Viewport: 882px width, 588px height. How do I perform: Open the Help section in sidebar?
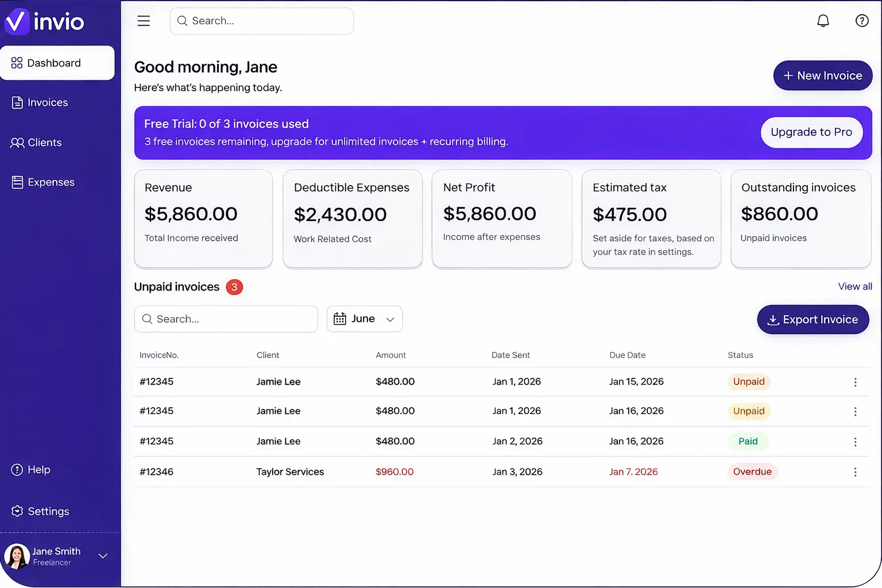[38, 470]
